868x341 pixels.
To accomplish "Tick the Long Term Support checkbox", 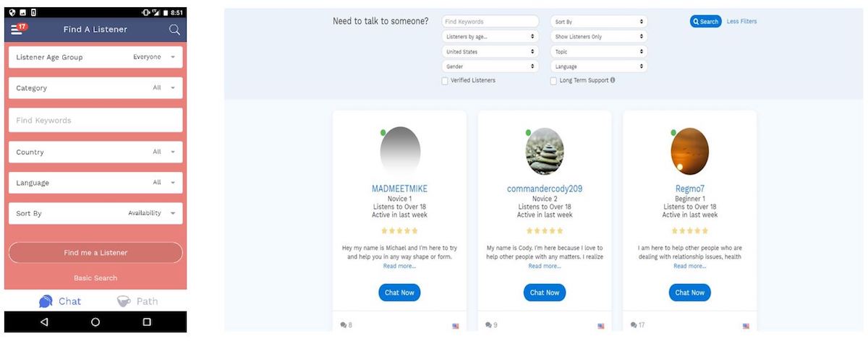I will point(553,81).
